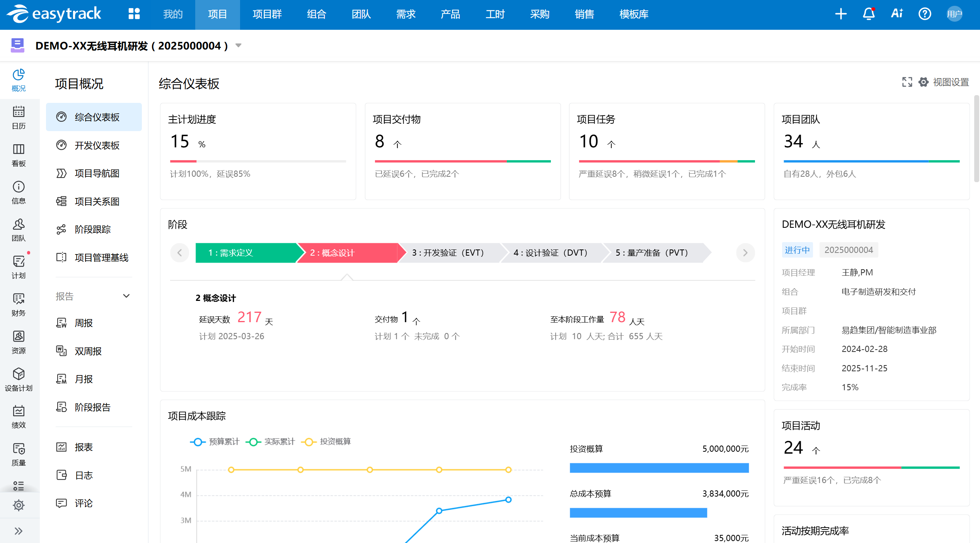Click the plus create icon
Image resolution: width=980 pixels, height=543 pixels.
pyautogui.click(x=840, y=14)
